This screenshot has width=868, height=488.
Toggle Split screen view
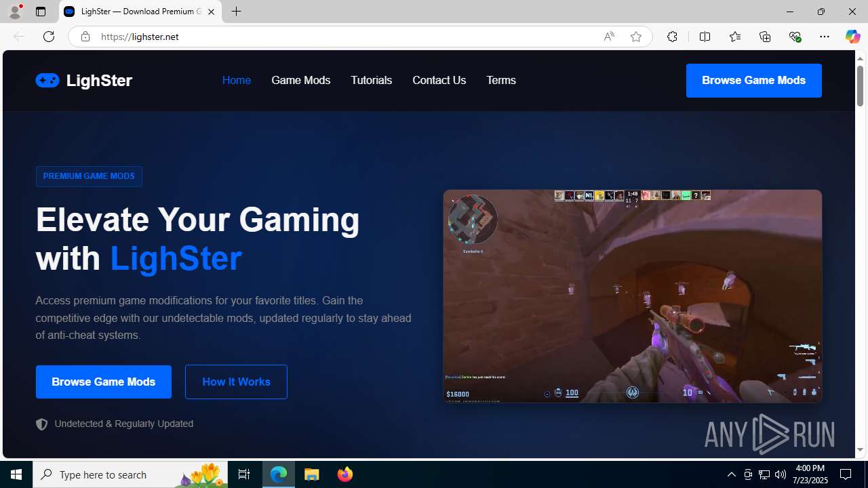point(705,37)
